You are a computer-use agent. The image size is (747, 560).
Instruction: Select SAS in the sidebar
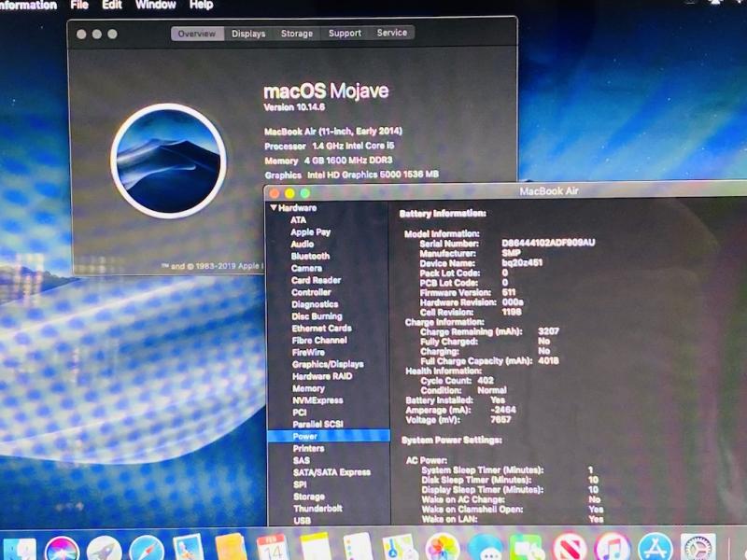(301, 460)
